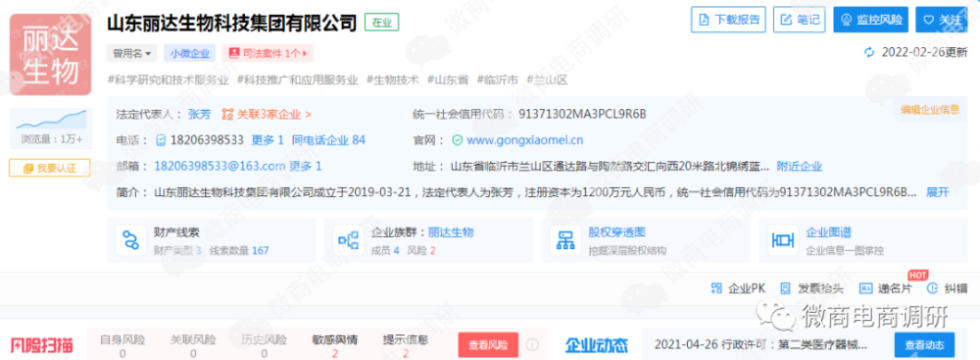Screen dimensions: 980x360
Task: Click the 查看风险 view risk button
Action: tap(488, 344)
